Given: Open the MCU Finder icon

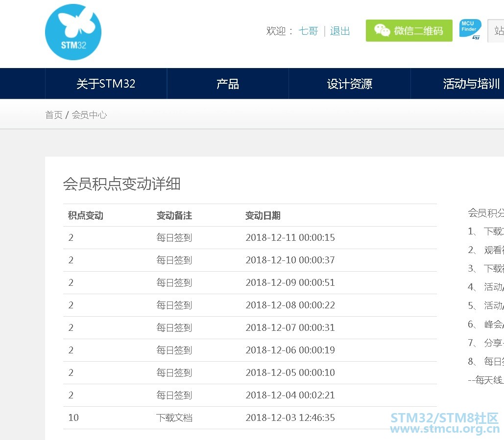Looking at the screenshot, I should coord(470,29).
